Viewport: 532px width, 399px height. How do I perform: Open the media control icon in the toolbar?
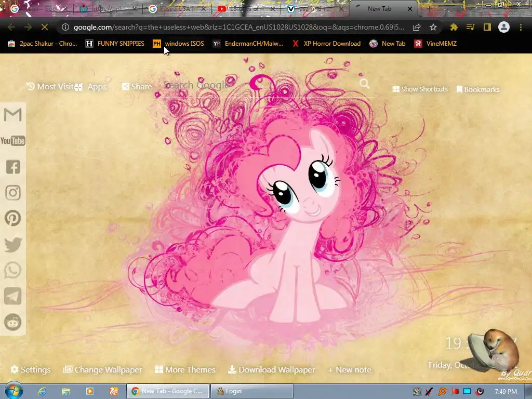pyautogui.click(x=471, y=27)
